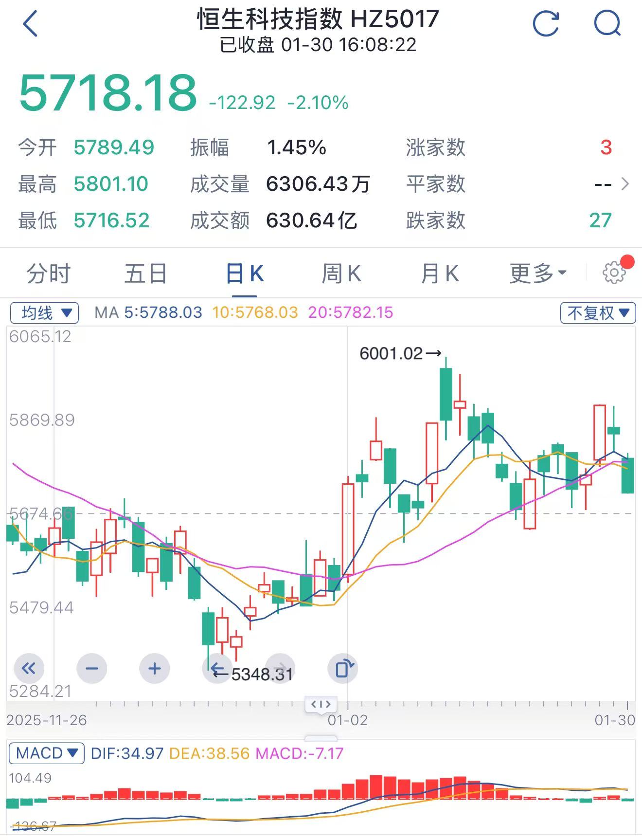The image size is (642, 840).
Task: Click the 5718.18 current price
Action: click(107, 92)
